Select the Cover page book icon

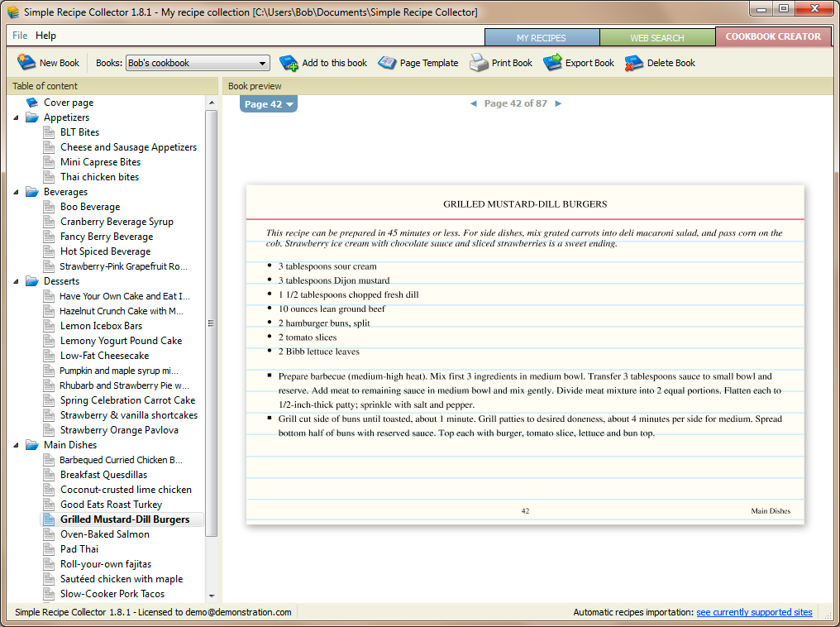pos(32,103)
